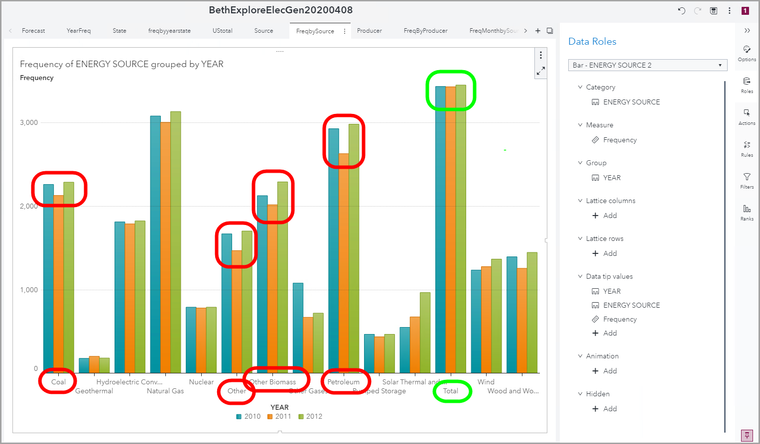Click the Geothermal axis label
760x444 pixels.
tap(94, 391)
